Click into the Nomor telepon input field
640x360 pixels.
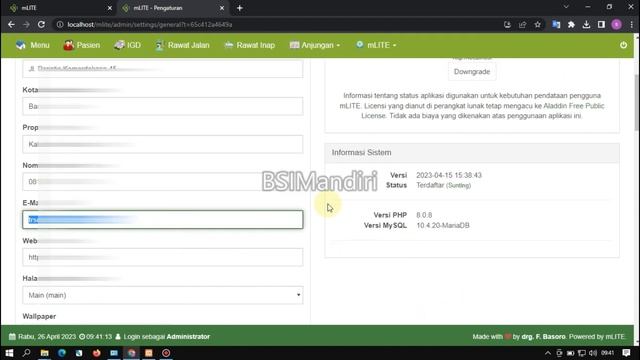(163, 182)
